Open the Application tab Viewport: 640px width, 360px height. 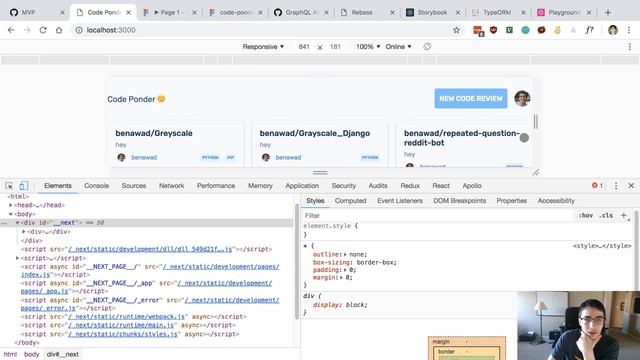click(302, 186)
